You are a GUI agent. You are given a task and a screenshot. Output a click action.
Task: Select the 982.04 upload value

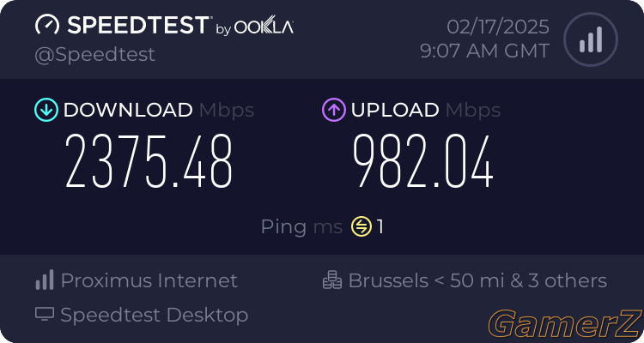point(423,161)
